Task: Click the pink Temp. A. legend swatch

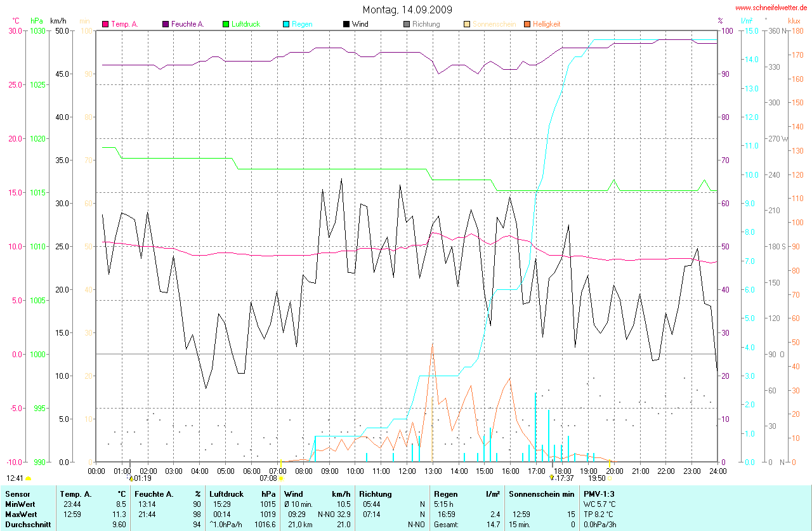Action: click(105, 24)
